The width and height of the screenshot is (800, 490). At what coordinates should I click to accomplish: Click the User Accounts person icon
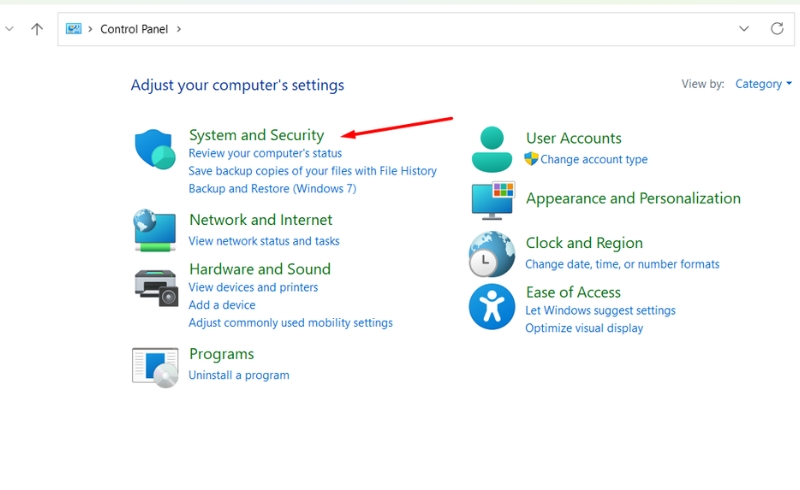click(x=492, y=149)
